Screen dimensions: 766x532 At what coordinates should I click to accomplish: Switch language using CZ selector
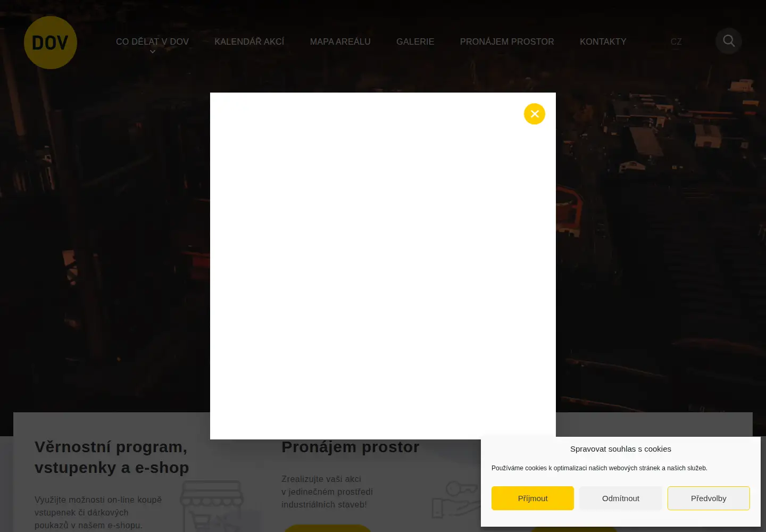(676, 41)
